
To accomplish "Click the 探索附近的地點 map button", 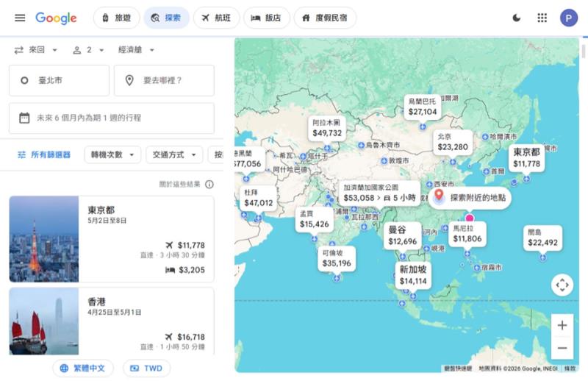I will coord(470,197).
